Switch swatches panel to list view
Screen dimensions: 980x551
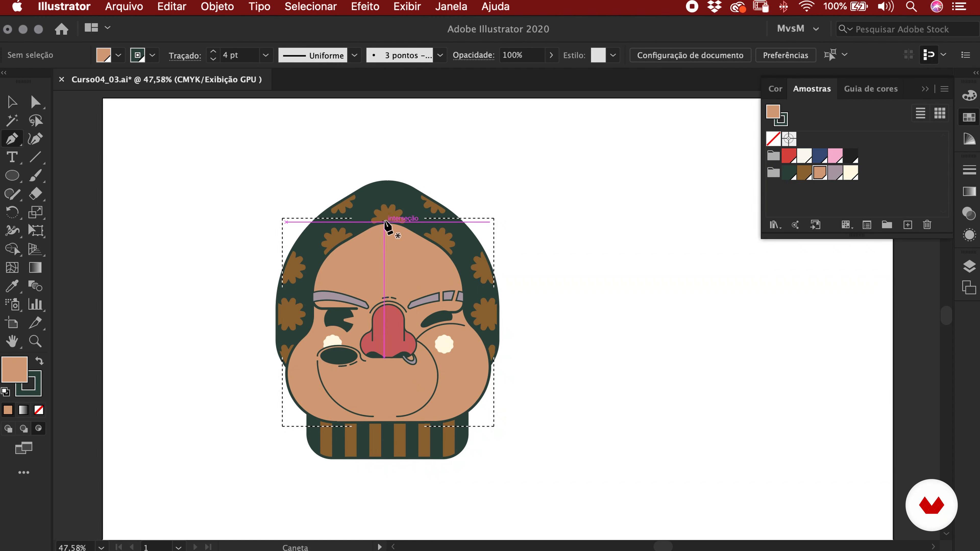click(x=920, y=113)
